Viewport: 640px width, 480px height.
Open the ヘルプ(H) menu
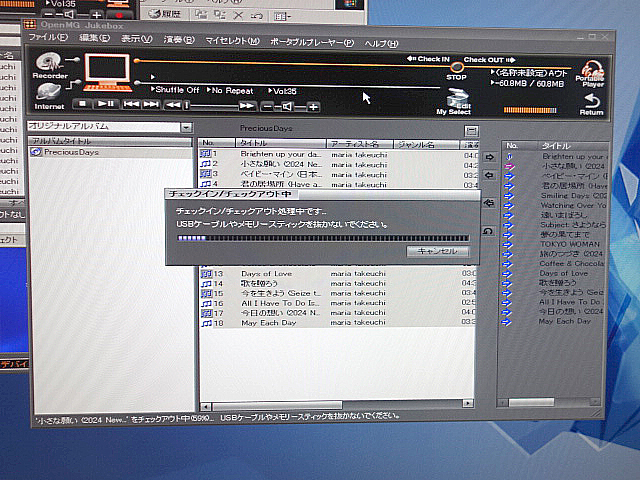(x=381, y=44)
